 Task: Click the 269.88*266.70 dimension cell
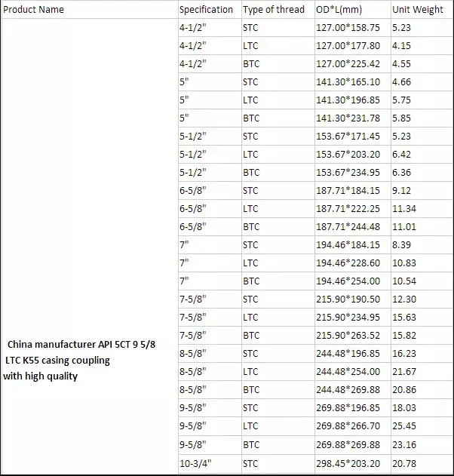tap(347, 426)
